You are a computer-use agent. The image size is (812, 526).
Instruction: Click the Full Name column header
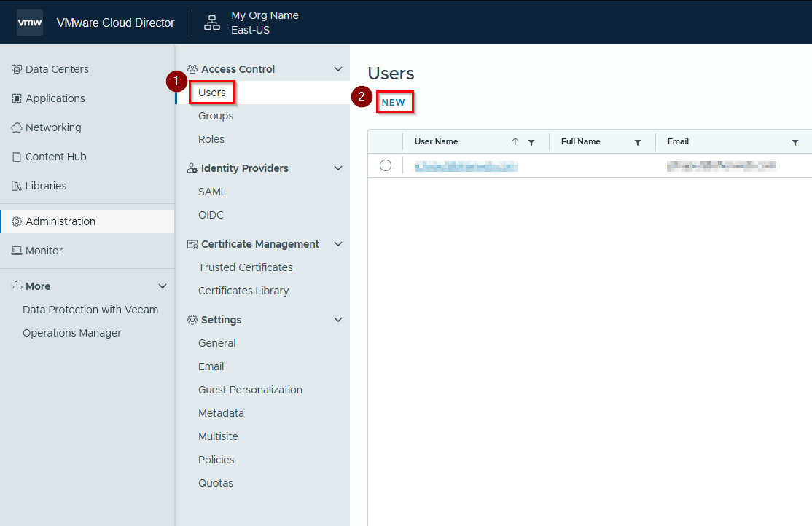580,141
